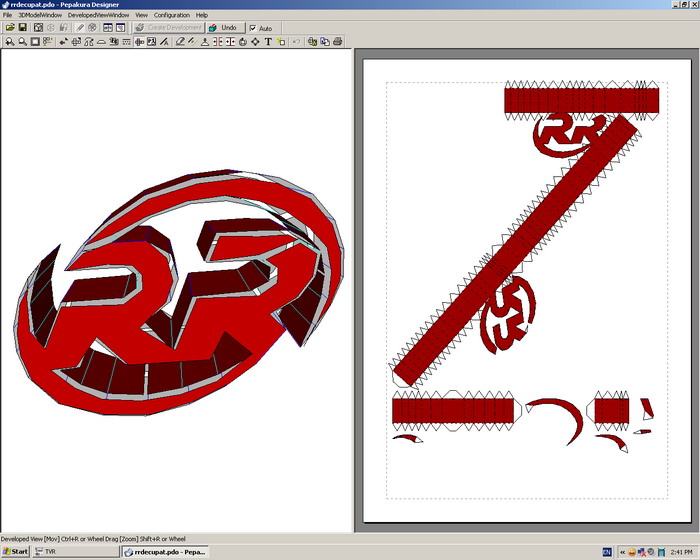The height and width of the screenshot is (560, 700).
Task: Select the join/disjoin faces tool icon
Action: tap(89, 42)
